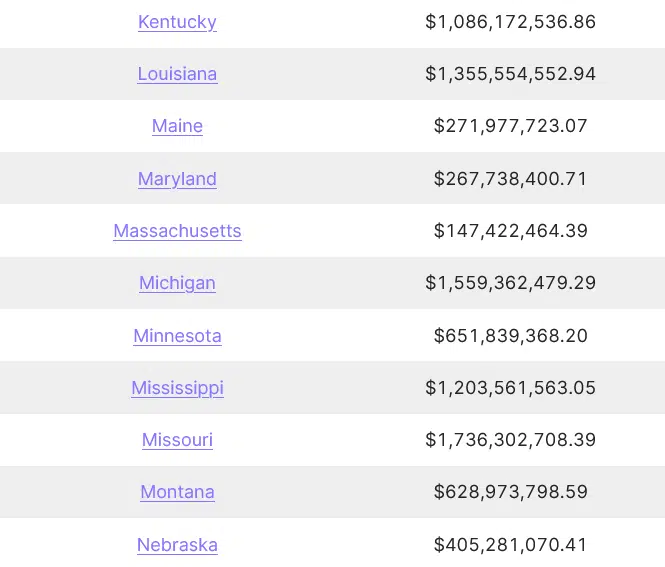
Task: Select Nebraska's amount $405,281,070.41
Action: [511, 545]
